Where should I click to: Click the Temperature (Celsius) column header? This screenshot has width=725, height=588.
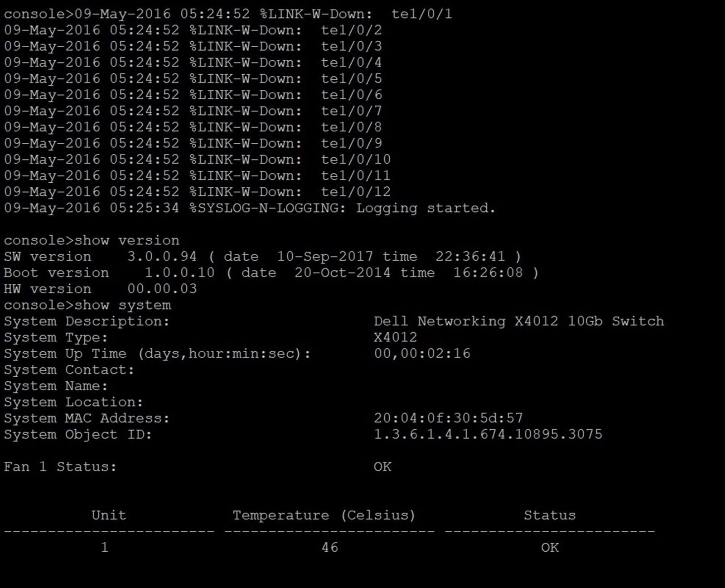point(324,515)
